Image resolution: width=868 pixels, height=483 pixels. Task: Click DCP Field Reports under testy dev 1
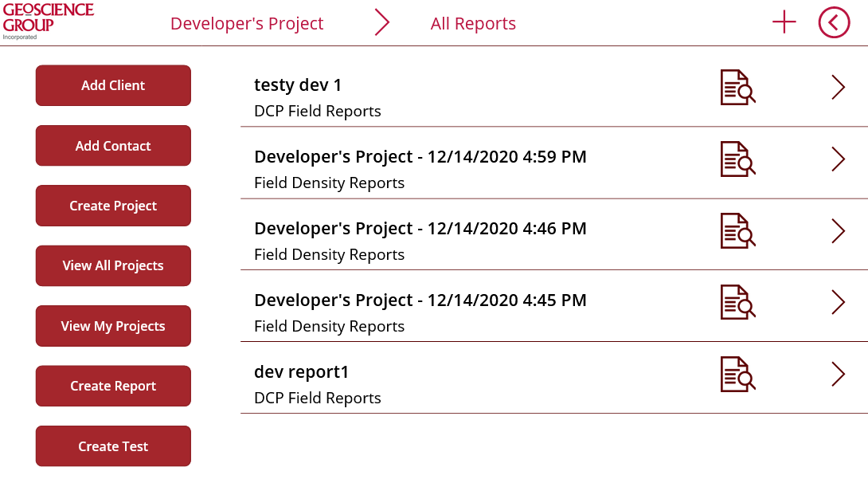[317, 112]
